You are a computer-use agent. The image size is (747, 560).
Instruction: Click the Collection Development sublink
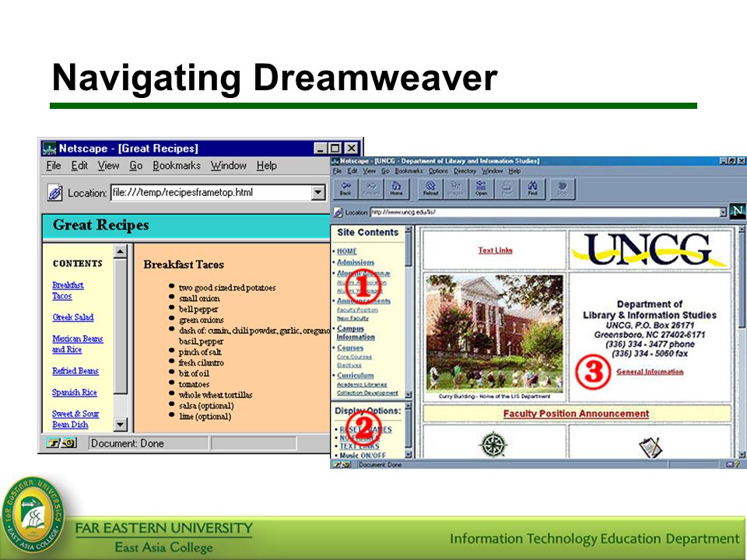click(x=367, y=393)
